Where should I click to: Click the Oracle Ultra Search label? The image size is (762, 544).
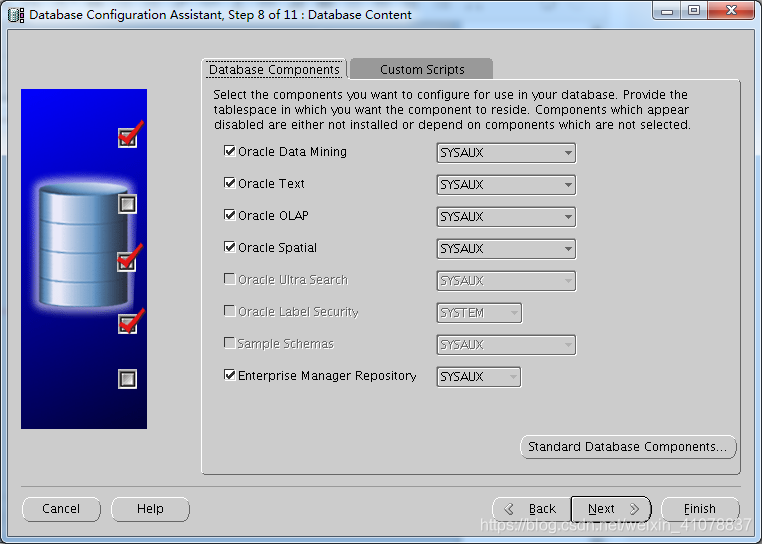coord(293,280)
